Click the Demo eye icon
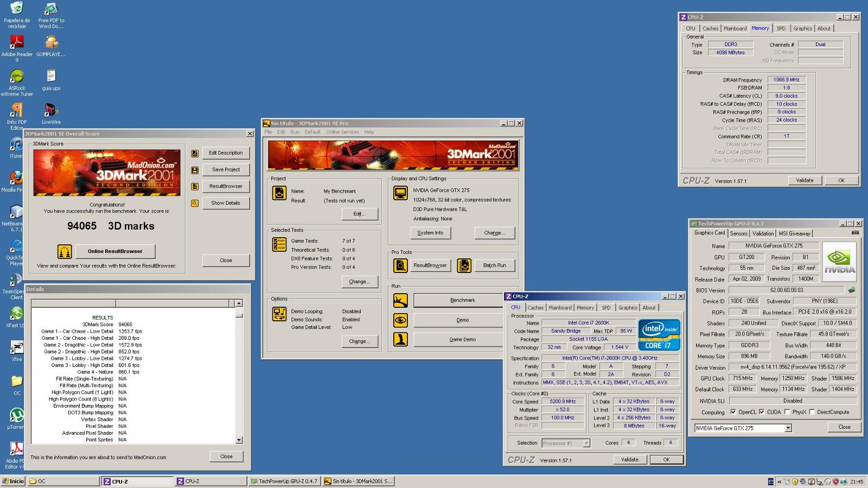The height and width of the screenshot is (488, 868). [400, 320]
